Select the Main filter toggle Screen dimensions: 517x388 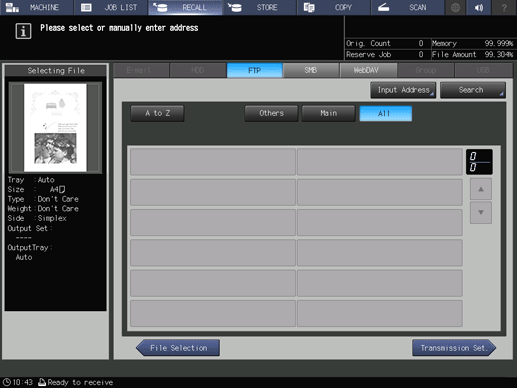pyautogui.click(x=328, y=114)
